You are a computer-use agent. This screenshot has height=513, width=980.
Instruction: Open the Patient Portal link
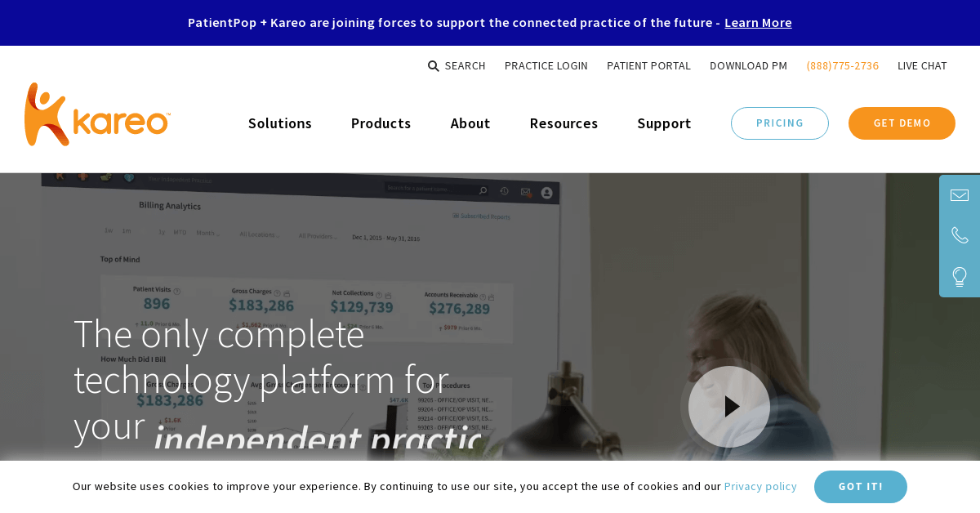click(648, 66)
